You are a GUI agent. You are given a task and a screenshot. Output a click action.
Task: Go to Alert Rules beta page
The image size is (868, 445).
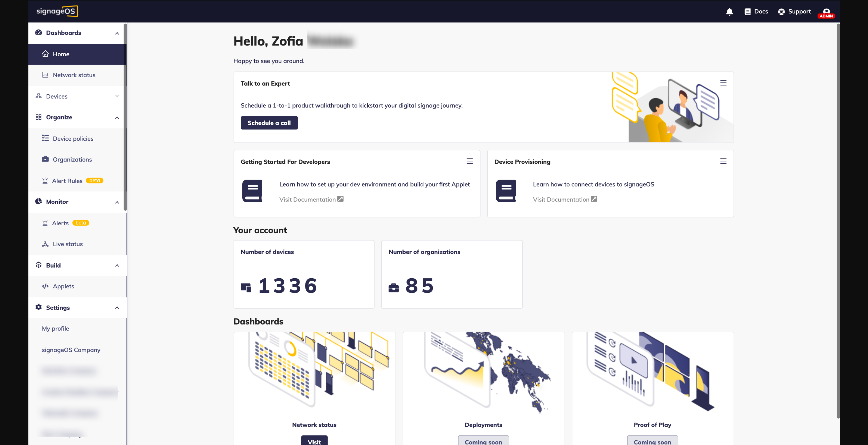click(x=67, y=181)
